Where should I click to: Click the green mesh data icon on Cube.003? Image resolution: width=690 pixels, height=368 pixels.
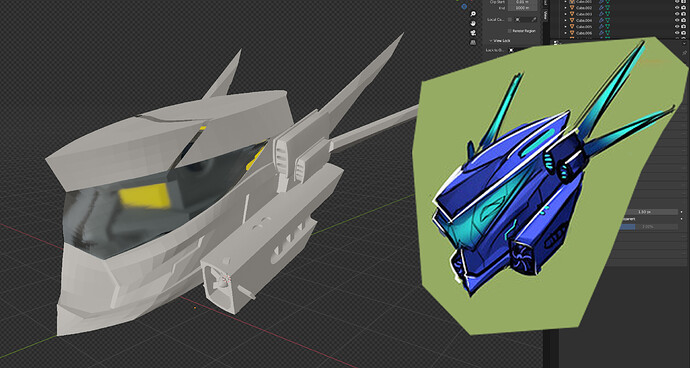(607, 14)
